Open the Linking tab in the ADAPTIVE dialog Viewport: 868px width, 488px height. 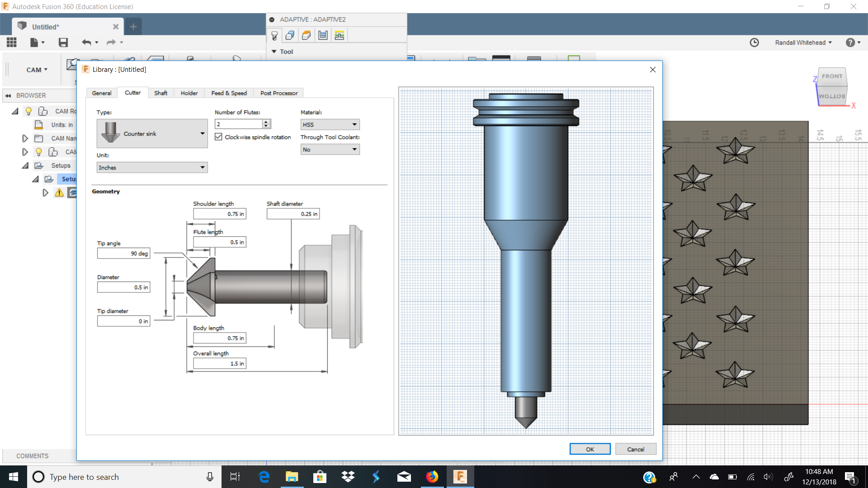340,35
